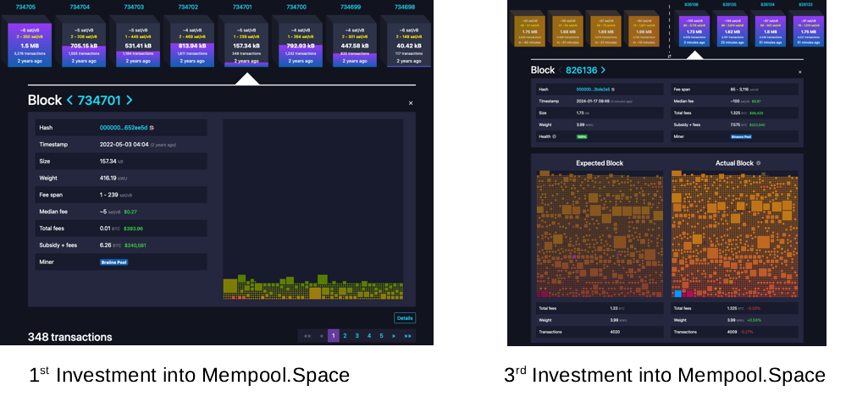The width and height of the screenshot is (868, 413).
Task: Click the Actual Block info icon
Action: click(759, 163)
